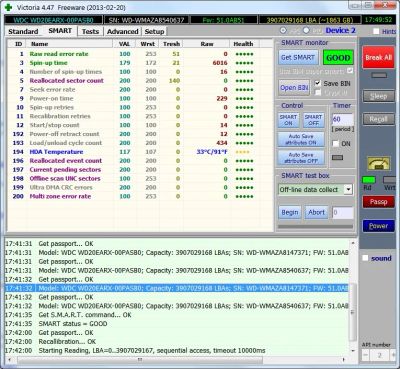Select the Ultra DMA CRC errors row
Viewport: 400px width, 369px height.
tap(140, 188)
